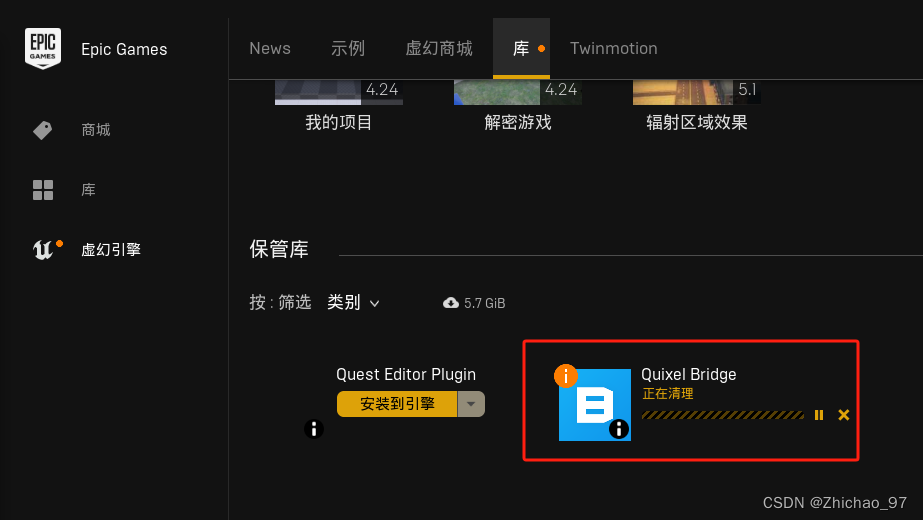Click the 5.1 version label
923x520 pixels.
(747, 90)
